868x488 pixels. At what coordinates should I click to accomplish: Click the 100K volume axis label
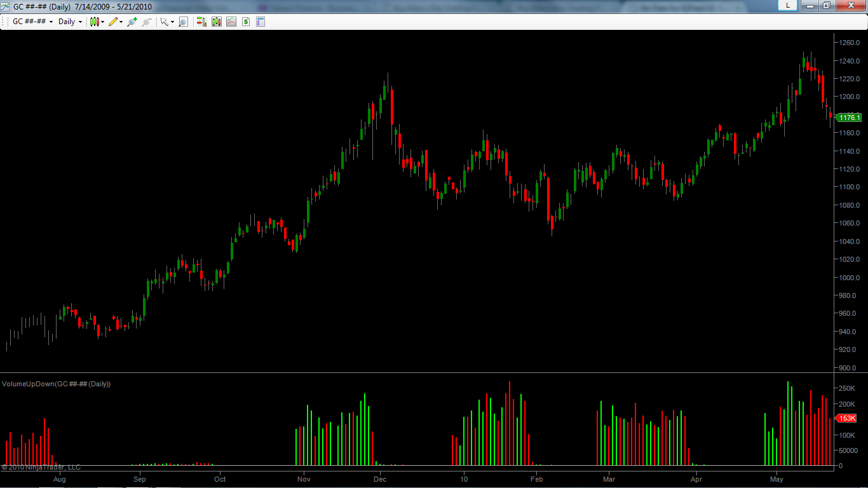pyautogui.click(x=848, y=435)
